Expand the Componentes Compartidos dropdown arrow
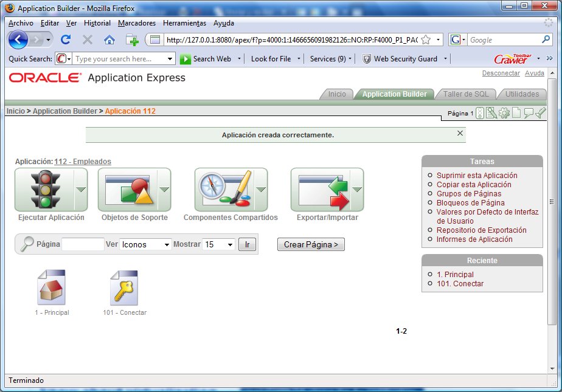562x392 pixels. (x=261, y=190)
